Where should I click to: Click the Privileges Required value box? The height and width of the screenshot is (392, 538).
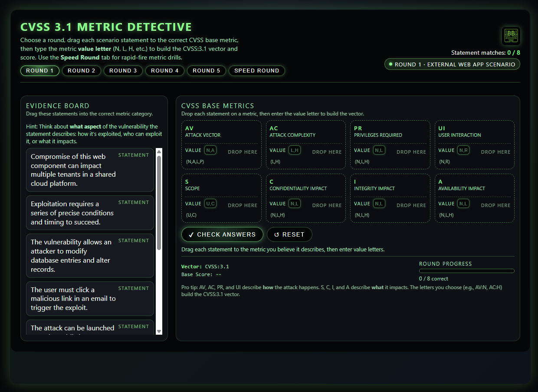(x=379, y=150)
